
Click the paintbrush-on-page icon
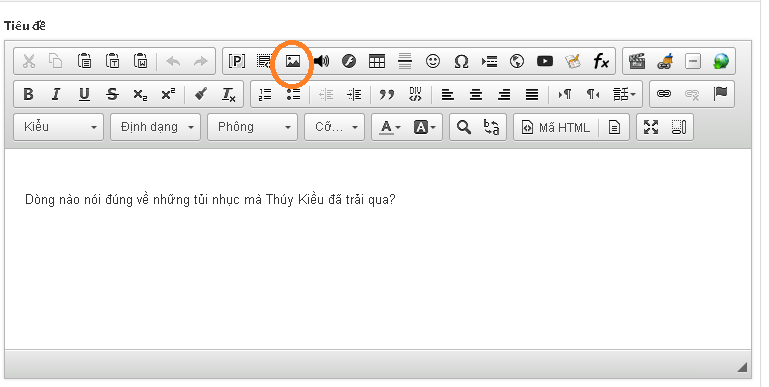(573, 61)
